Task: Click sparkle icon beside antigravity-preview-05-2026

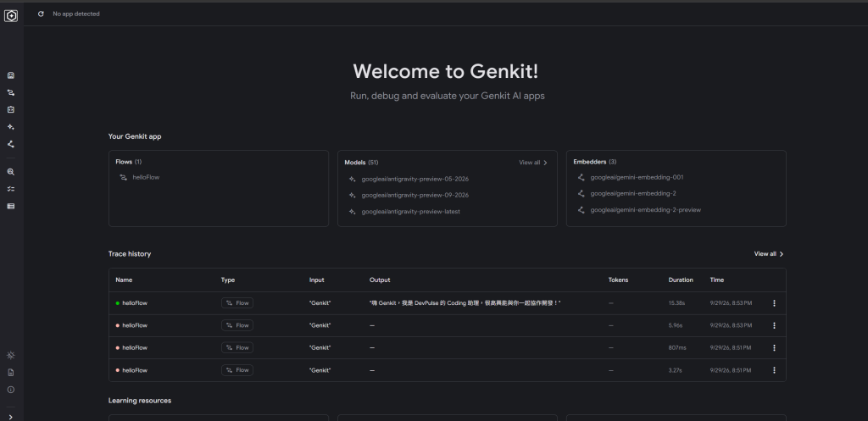Action: [352, 180]
